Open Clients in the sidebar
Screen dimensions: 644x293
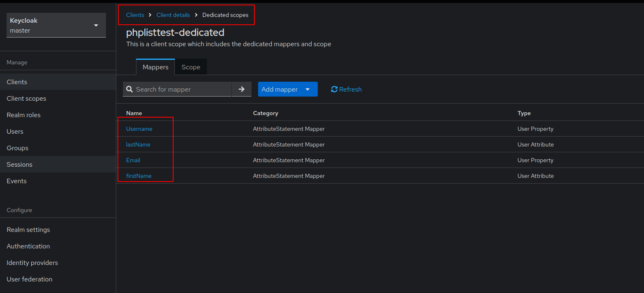(58, 82)
